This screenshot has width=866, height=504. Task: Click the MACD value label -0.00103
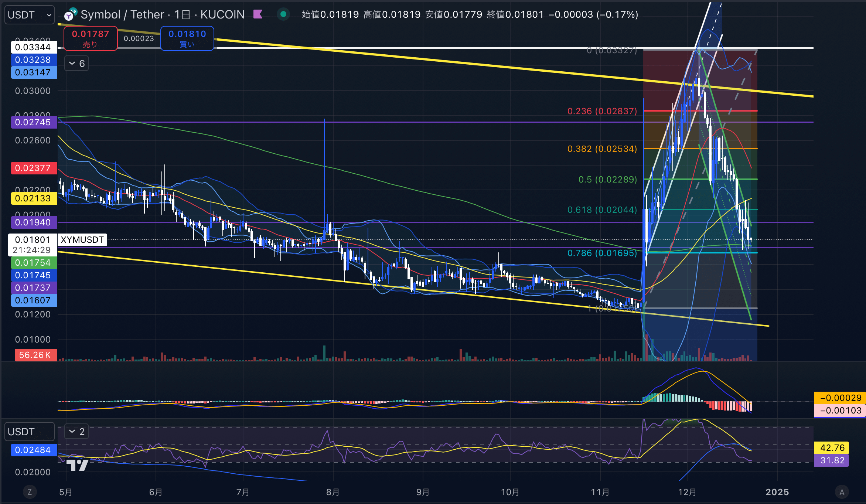point(840,411)
